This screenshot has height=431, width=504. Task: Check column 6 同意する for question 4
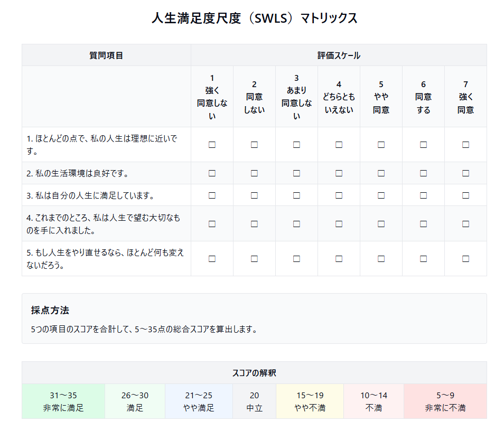click(x=423, y=223)
